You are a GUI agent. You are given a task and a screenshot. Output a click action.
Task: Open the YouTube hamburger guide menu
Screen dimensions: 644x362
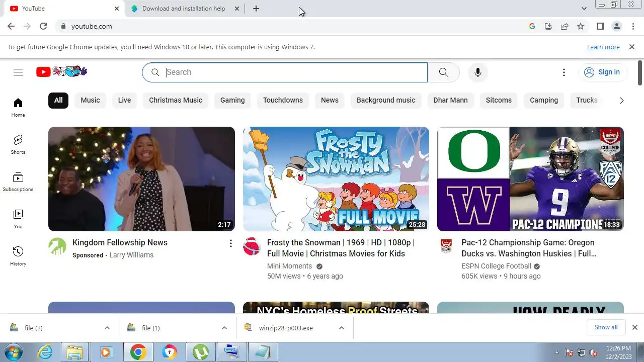[x=18, y=72]
